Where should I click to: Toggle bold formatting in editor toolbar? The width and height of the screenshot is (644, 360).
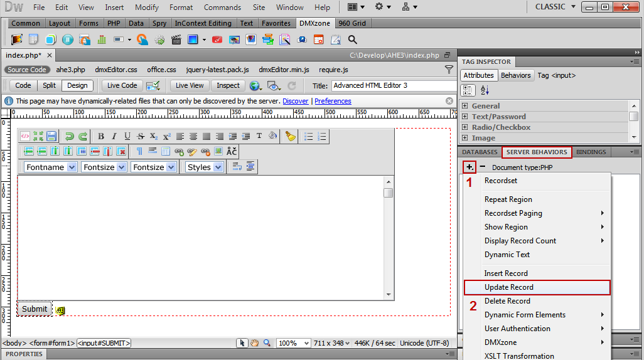click(101, 136)
